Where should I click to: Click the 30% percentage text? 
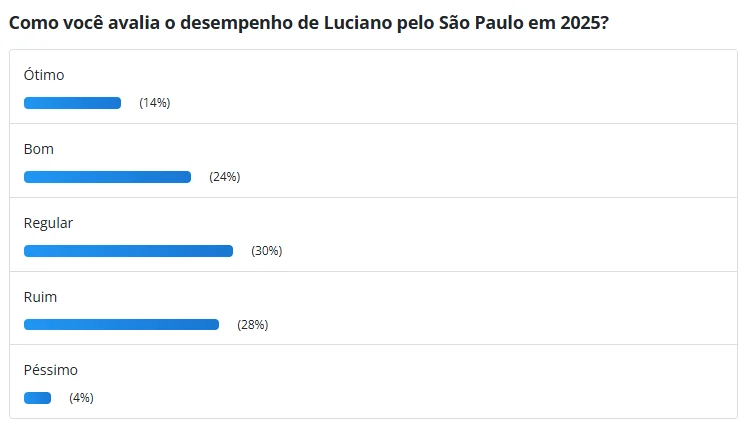coord(267,251)
